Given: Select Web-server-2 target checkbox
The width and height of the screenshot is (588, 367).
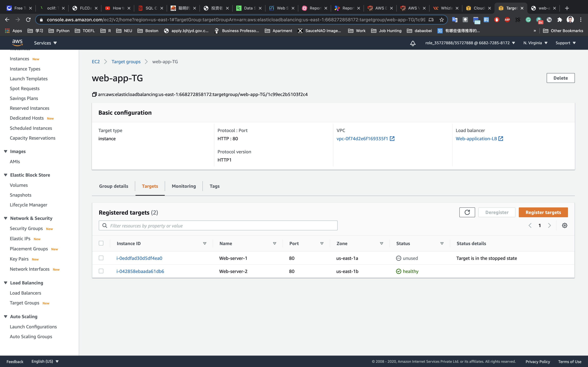Looking at the screenshot, I should (x=101, y=271).
